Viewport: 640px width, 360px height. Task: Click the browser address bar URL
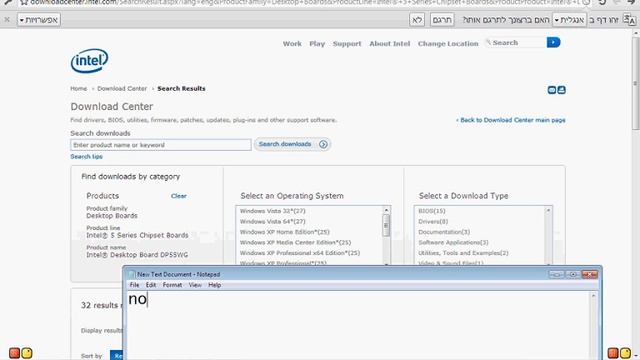(304, 2)
